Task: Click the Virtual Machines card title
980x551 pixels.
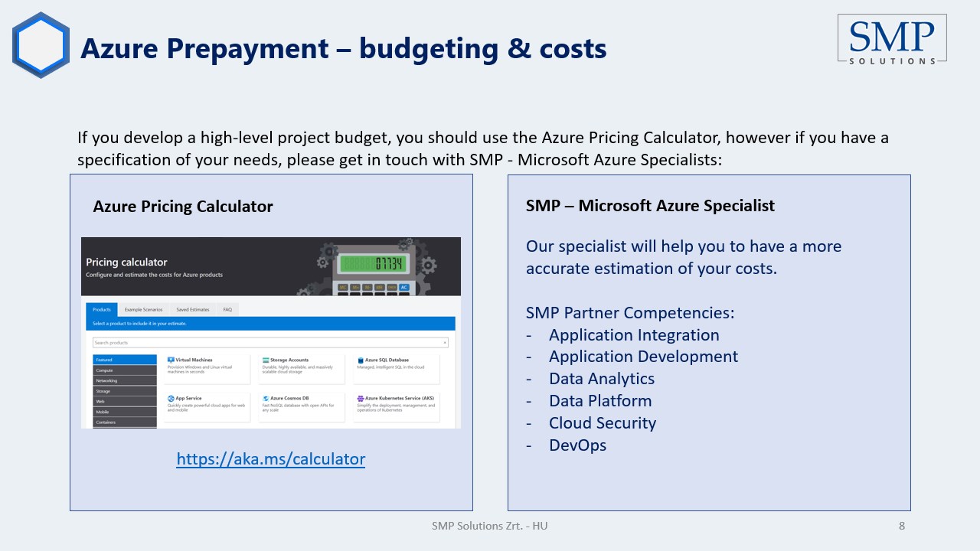Action: click(194, 360)
